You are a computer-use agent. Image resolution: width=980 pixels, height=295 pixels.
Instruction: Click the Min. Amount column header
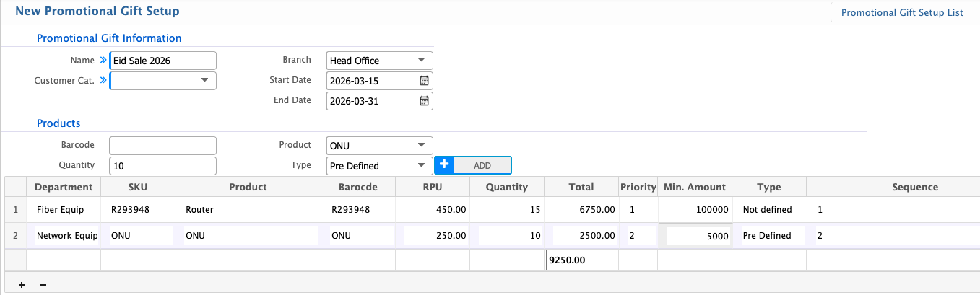694,187
